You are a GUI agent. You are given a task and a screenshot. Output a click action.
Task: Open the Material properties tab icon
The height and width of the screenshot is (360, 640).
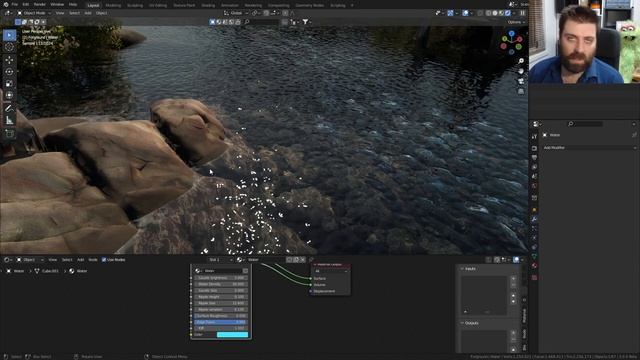coord(534,266)
